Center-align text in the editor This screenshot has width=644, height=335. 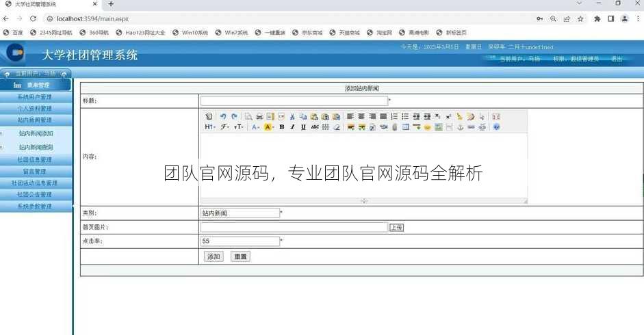click(361, 117)
